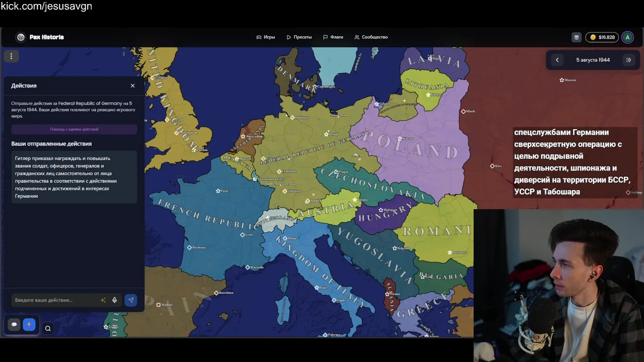Screen dimensions: 644x362
Task: Click the streamer webcam overlay
Action: pyautogui.click(x=558, y=285)
